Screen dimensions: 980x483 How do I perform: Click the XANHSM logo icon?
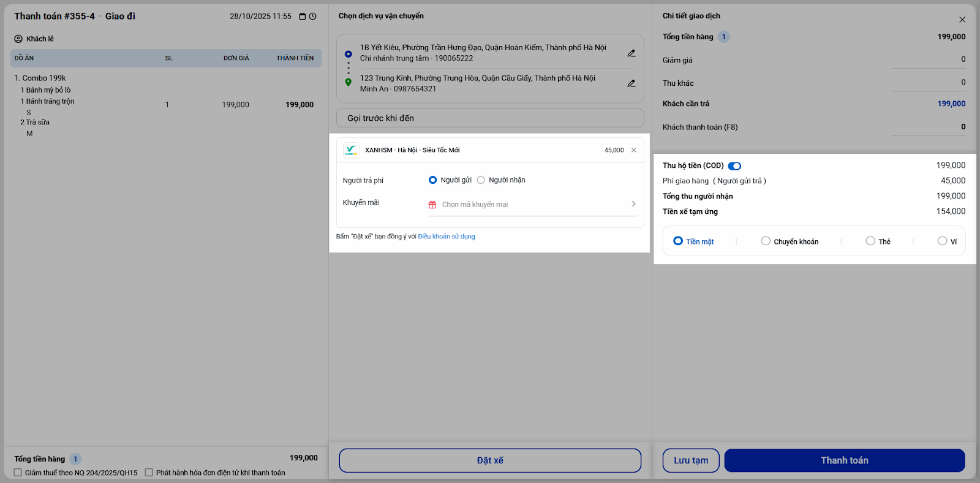click(x=351, y=150)
